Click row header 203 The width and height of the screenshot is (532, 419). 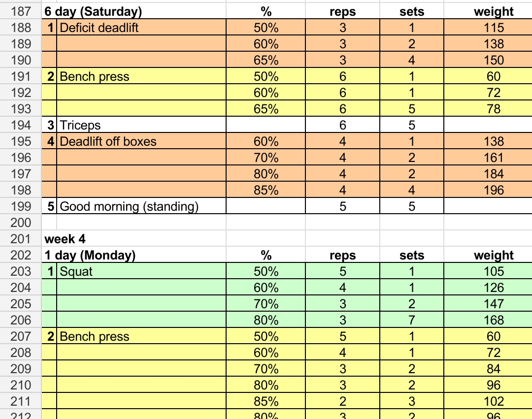coord(21,271)
